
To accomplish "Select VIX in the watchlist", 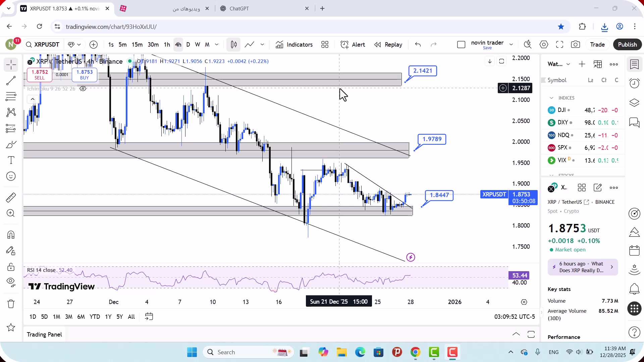I will click(583, 160).
